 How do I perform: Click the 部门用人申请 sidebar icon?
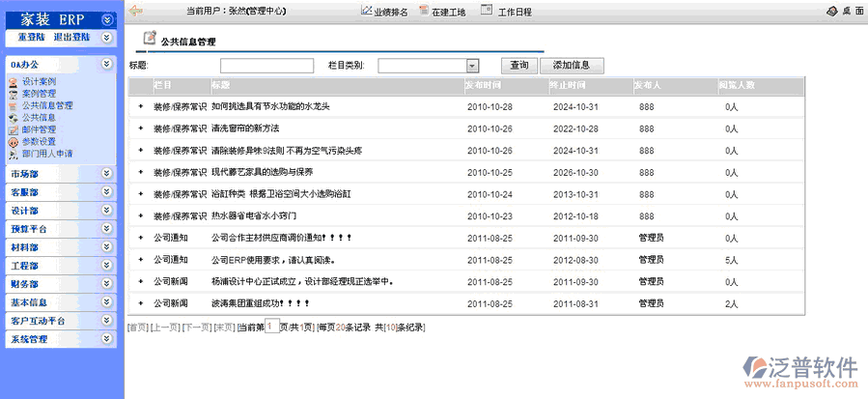14,154
